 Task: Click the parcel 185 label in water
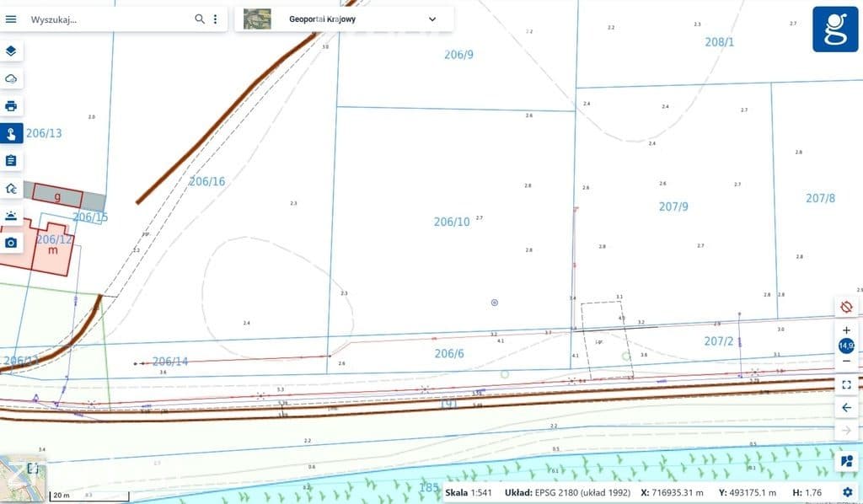coord(429,487)
